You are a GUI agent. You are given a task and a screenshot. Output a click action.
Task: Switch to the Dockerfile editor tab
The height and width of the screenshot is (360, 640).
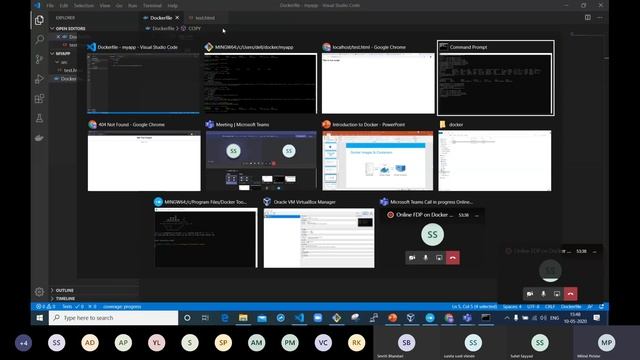pos(161,18)
